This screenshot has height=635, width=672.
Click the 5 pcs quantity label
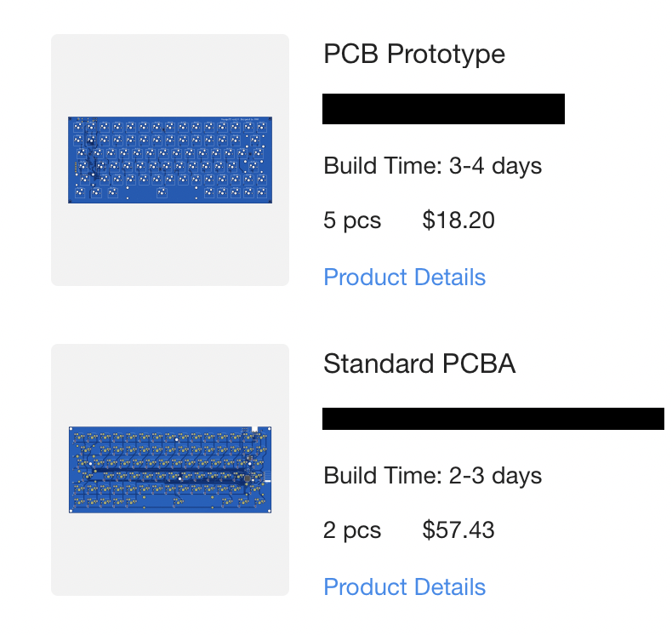coord(352,220)
